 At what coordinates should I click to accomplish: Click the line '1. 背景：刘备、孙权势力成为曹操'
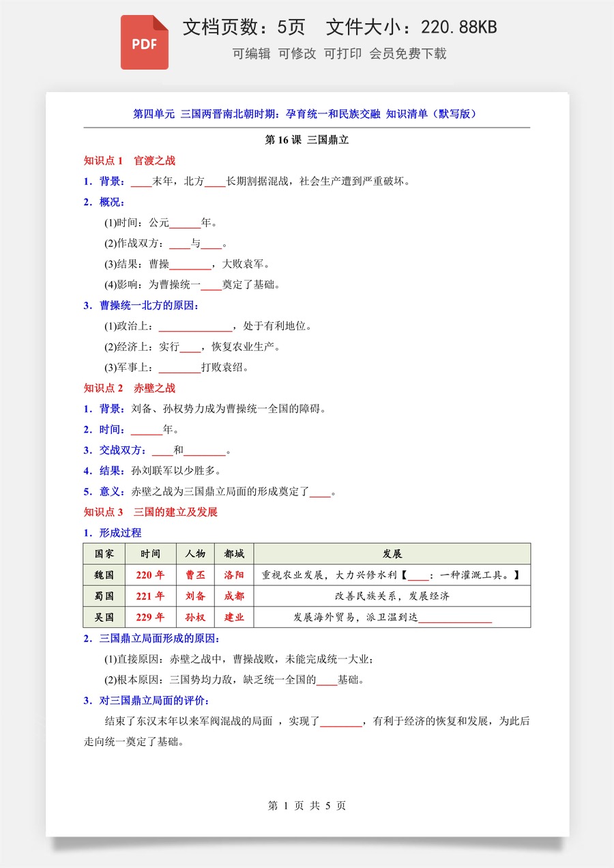click(205, 409)
